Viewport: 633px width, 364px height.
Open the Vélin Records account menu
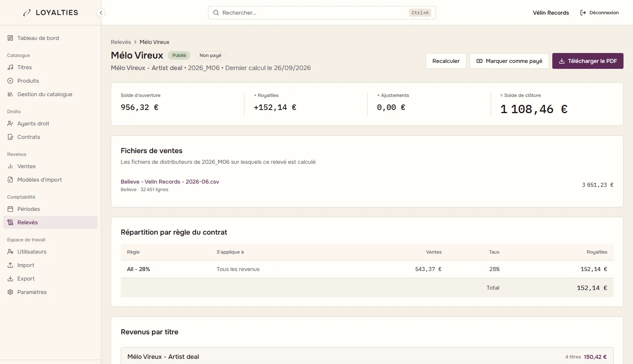[551, 13]
